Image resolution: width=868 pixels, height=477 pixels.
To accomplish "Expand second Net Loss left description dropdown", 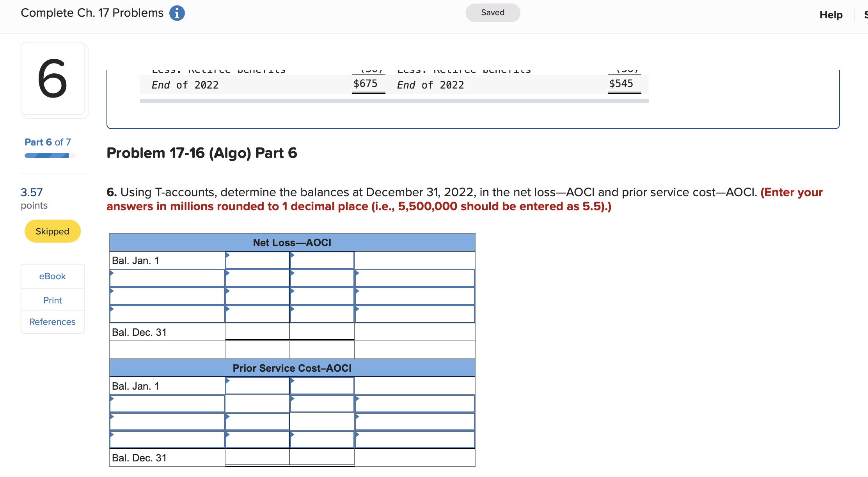I will pyautogui.click(x=167, y=296).
